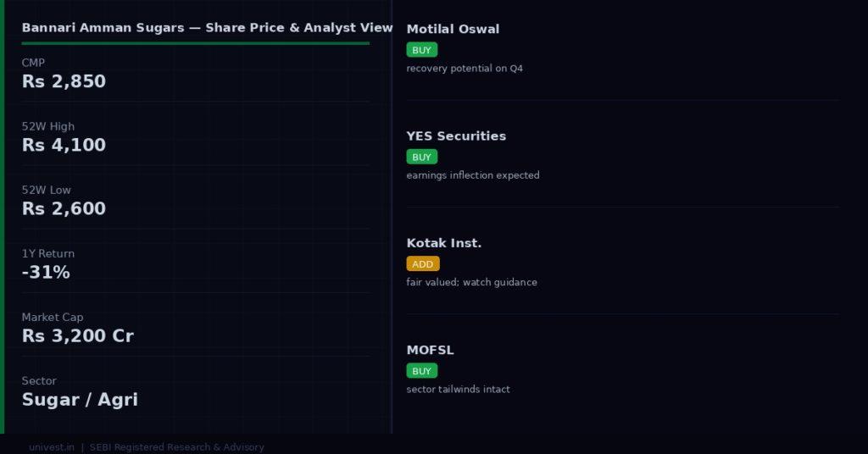
Task: Click the 'recovery potential on Q4' note
Action: pyautogui.click(x=465, y=68)
